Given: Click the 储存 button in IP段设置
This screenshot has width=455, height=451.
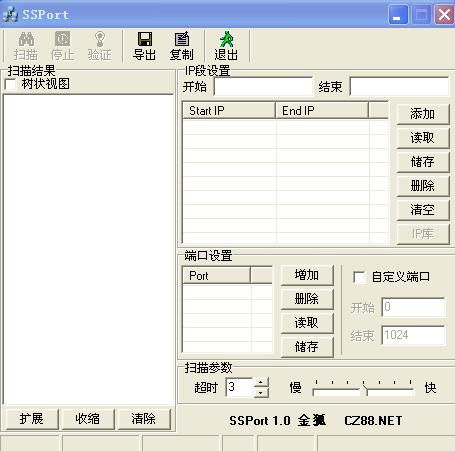Looking at the screenshot, I should pyautogui.click(x=423, y=162).
